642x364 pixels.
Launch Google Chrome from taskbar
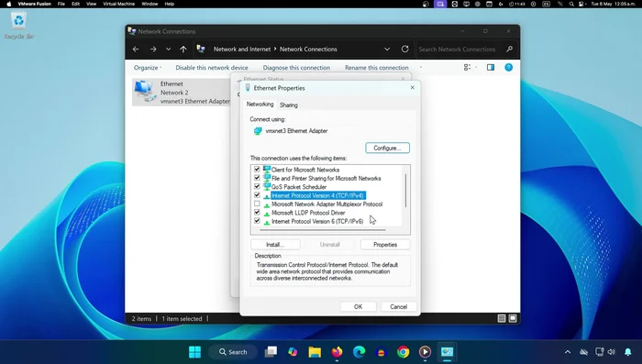click(x=404, y=352)
